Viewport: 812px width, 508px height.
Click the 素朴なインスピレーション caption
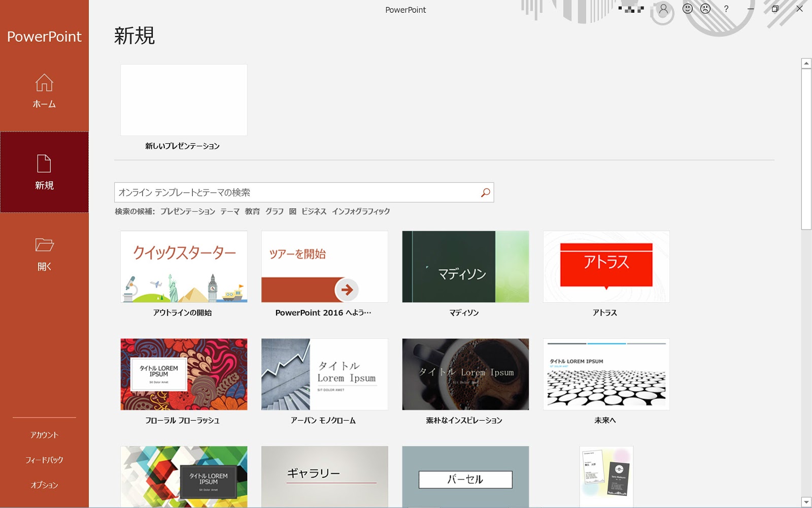pyautogui.click(x=464, y=421)
